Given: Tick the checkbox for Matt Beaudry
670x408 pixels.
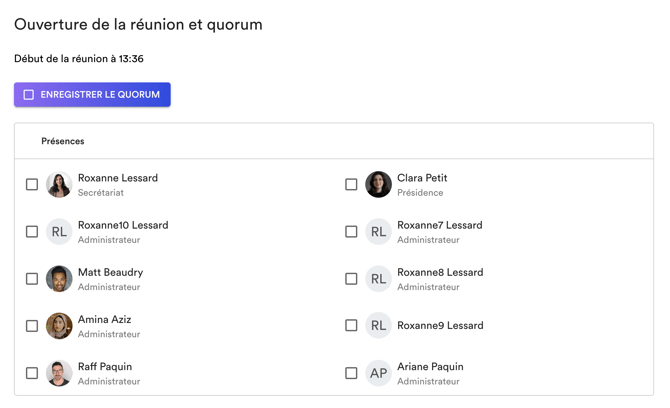Looking at the screenshot, I should pos(32,279).
